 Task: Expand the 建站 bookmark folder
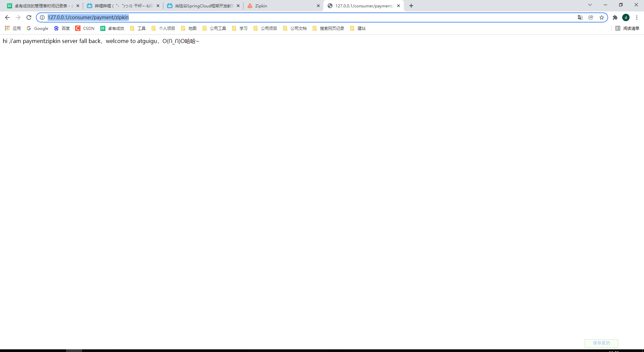click(358, 28)
